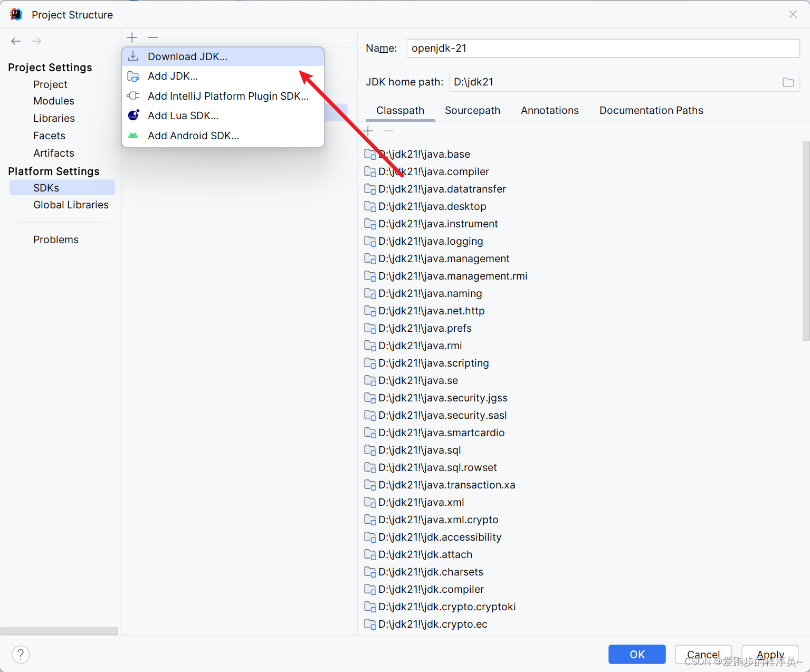Click the forward navigation arrow
This screenshot has height=672, width=810.
[x=36, y=41]
